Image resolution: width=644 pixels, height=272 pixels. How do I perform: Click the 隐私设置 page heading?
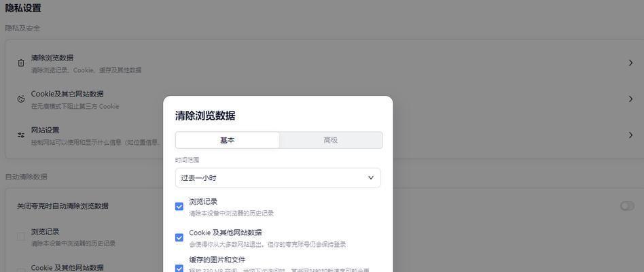[23, 7]
